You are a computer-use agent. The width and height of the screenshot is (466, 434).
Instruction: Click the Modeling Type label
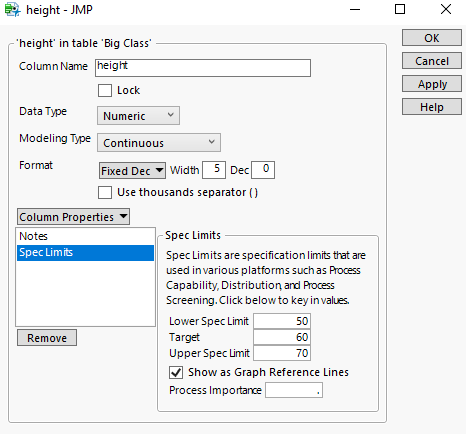click(x=55, y=138)
